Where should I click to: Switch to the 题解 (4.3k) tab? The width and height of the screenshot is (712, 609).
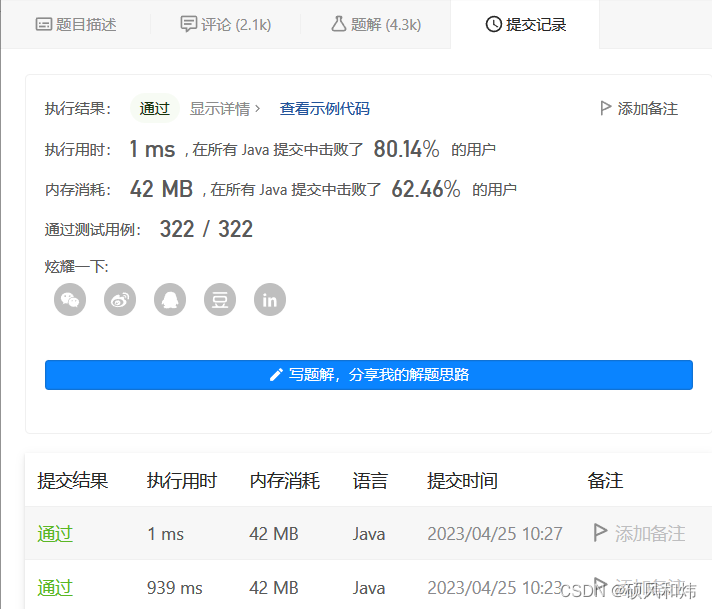(x=376, y=25)
